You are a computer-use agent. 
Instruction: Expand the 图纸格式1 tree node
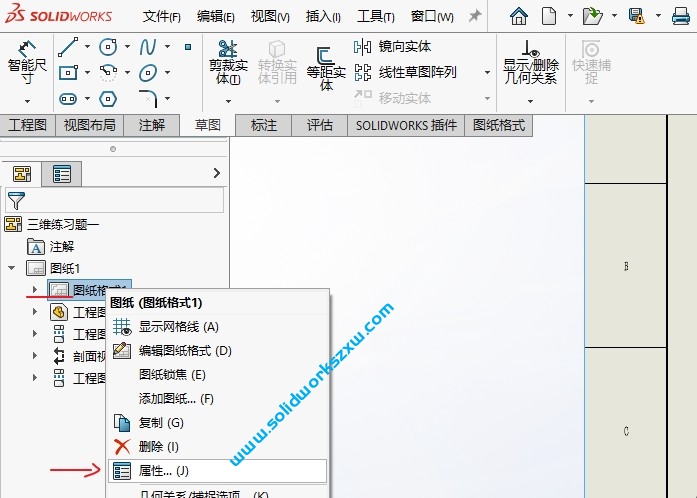point(35,289)
